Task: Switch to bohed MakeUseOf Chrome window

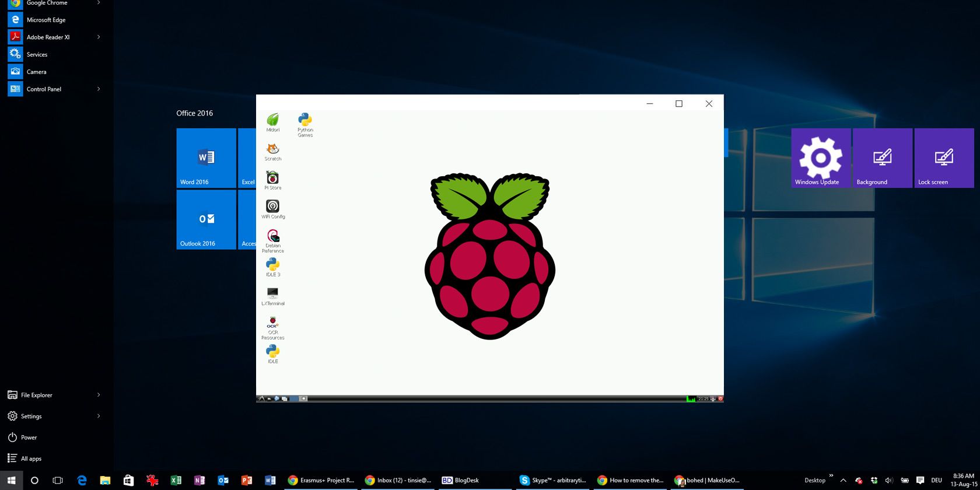Action: (708, 481)
